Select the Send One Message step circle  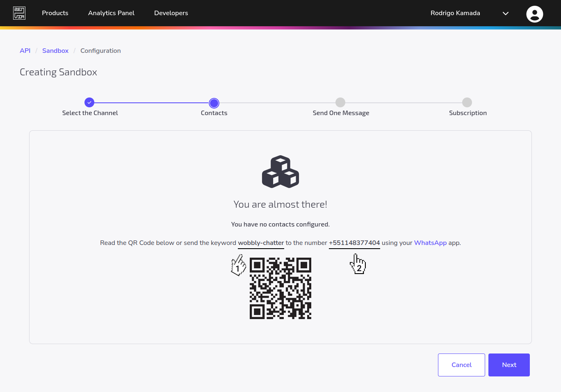[340, 102]
